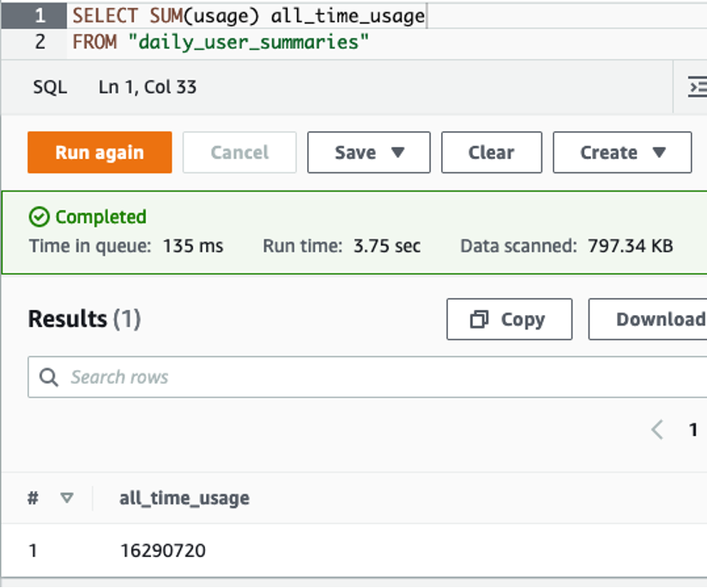Open the Save dropdown menu

click(369, 153)
